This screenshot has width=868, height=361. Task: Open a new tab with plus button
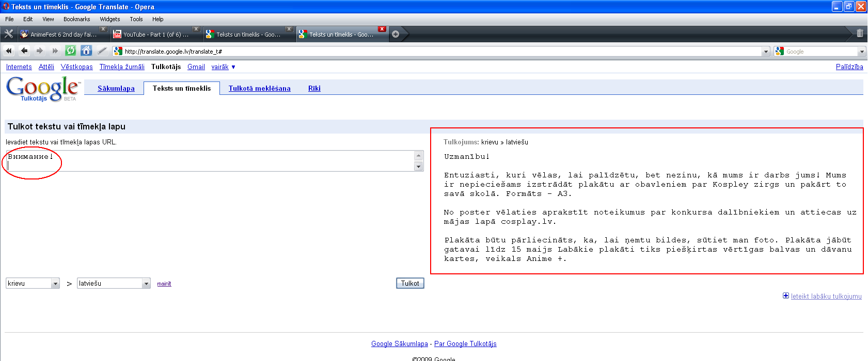396,34
